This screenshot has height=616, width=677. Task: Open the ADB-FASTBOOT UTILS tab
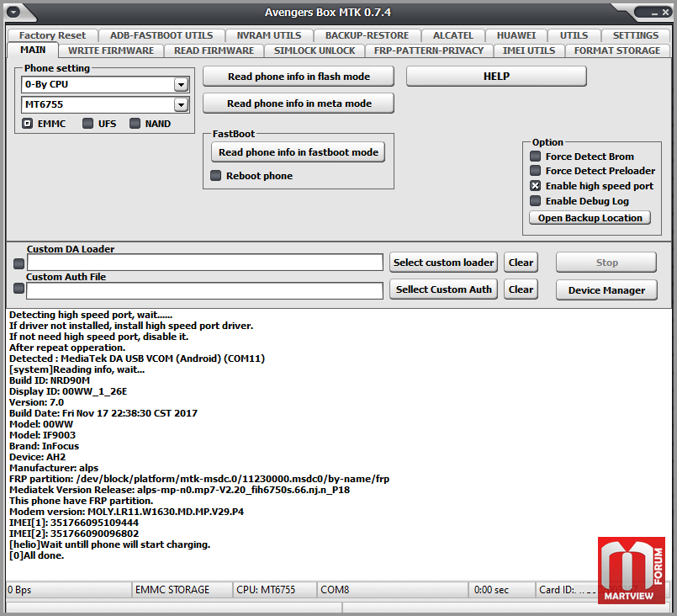[x=161, y=35]
